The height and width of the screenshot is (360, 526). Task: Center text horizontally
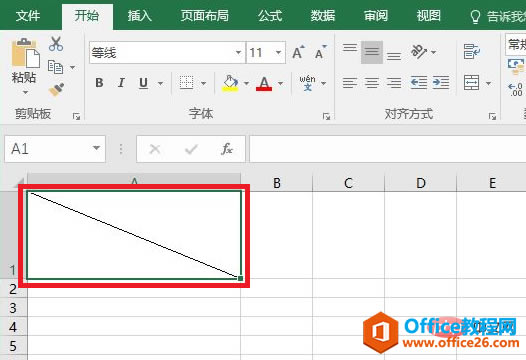(x=372, y=83)
